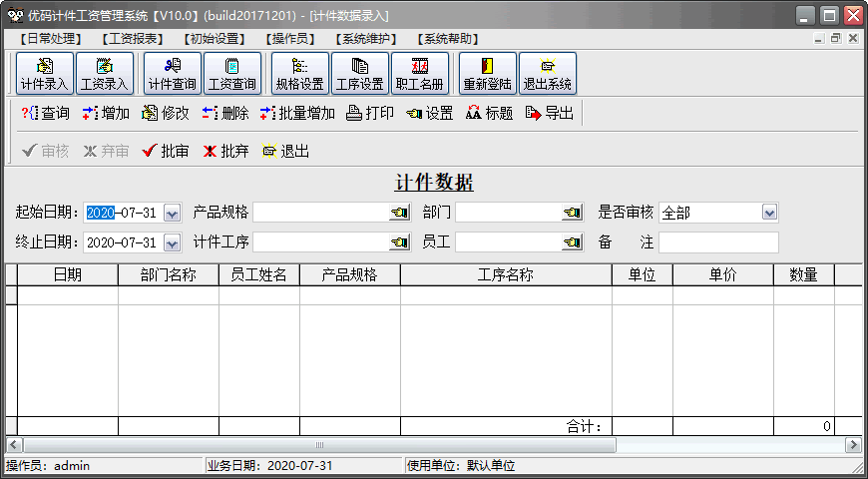Open the 部门 lookup hand icon
The width and height of the screenshot is (868, 479).
[573, 213]
